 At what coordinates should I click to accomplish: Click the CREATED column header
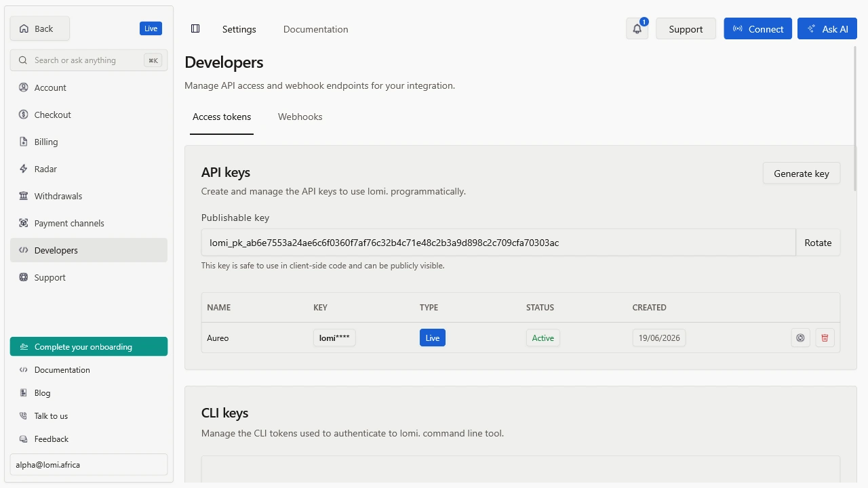point(650,308)
